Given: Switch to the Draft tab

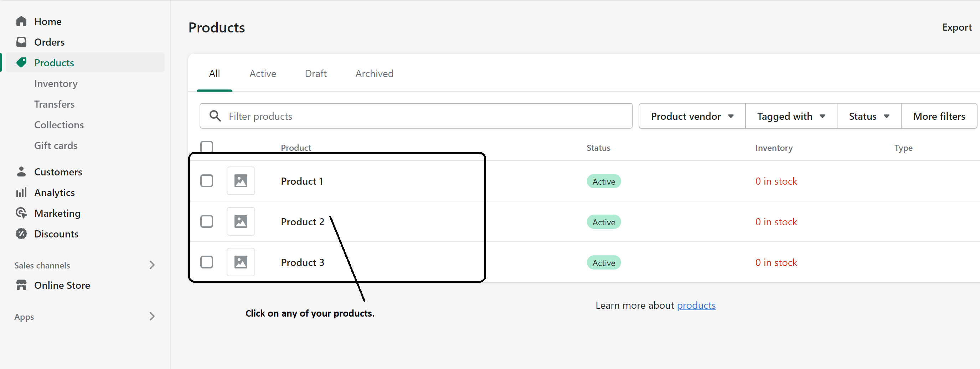Looking at the screenshot, I should 315,73.
